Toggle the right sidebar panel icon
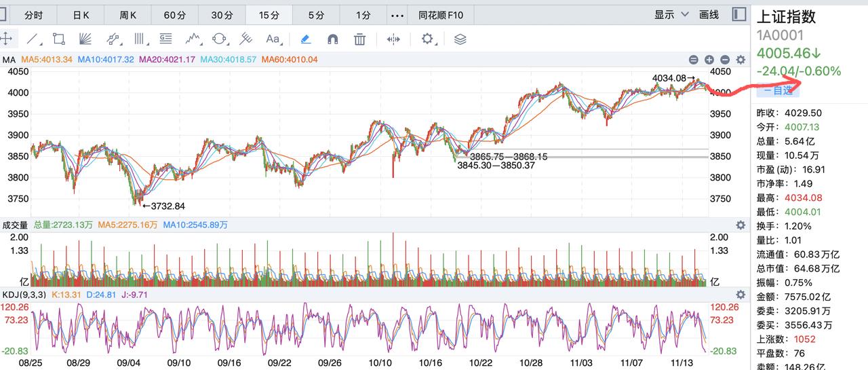The height and width of the screenshot is (370, 868). [x=739, y=14]
